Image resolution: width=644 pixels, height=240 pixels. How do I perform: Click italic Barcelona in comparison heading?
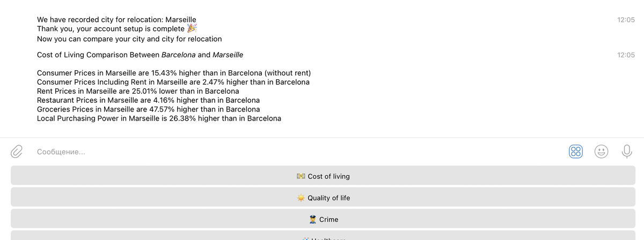point(178,55)
